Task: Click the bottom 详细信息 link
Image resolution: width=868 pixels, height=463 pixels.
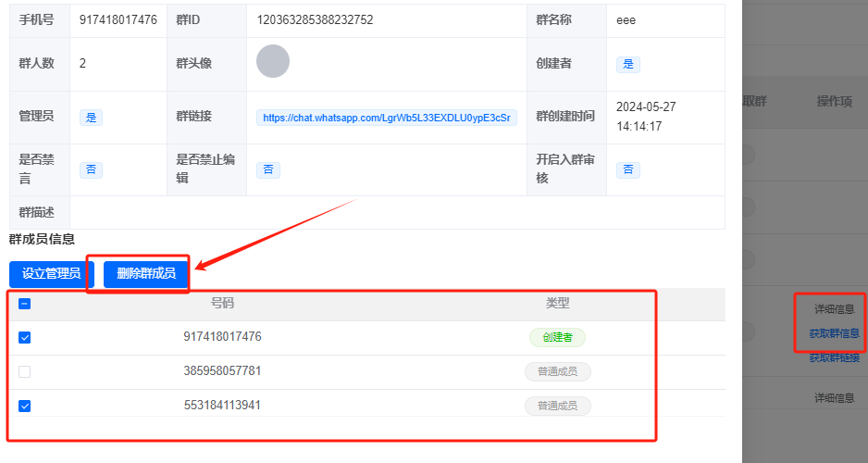Action: (x=835, y=397)
